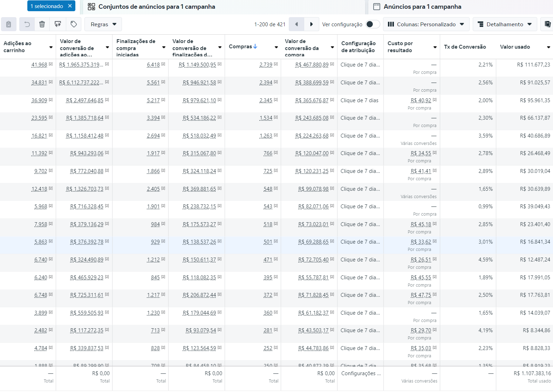Open purchases value 501
Viewport: 553px width, 392px height.
(268, 242)
